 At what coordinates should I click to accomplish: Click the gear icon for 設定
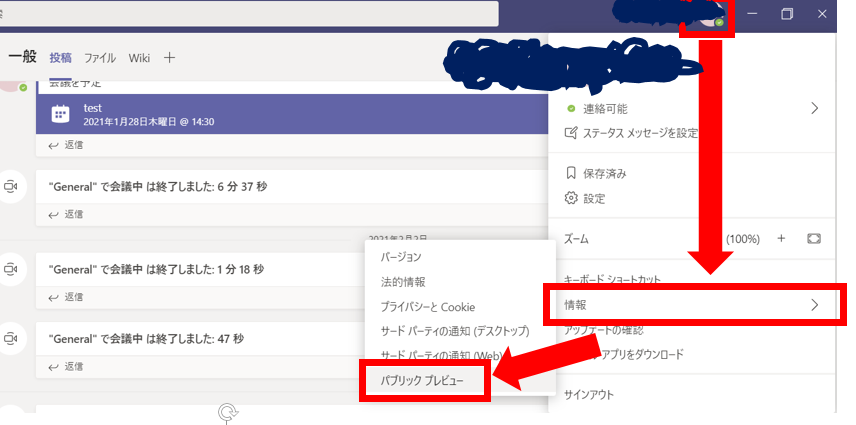[x=571, y=198]
